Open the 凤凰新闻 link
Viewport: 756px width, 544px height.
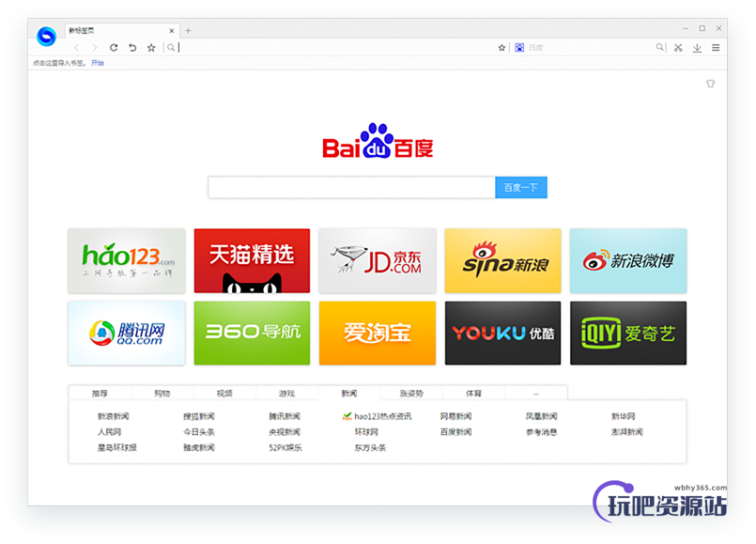tap(542, 416)
